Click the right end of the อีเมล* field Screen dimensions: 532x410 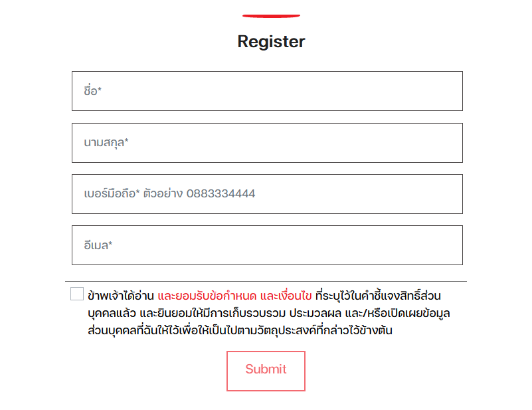click(445, 245)
